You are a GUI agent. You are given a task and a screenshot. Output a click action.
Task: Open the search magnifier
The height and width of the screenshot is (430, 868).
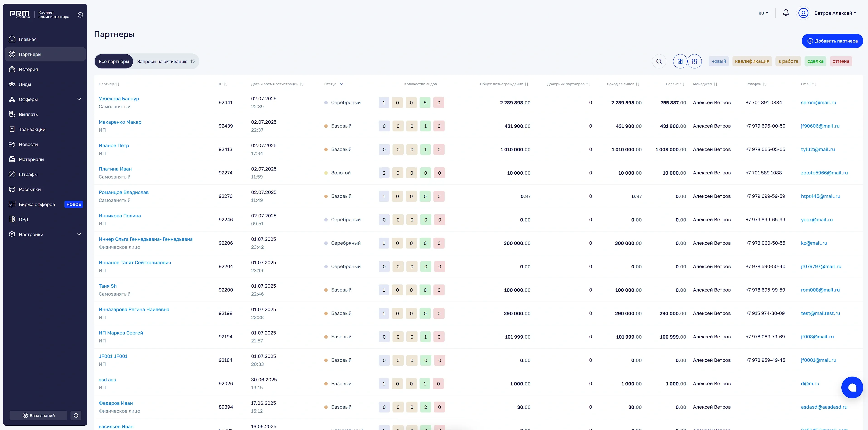[x=659, y=61]
